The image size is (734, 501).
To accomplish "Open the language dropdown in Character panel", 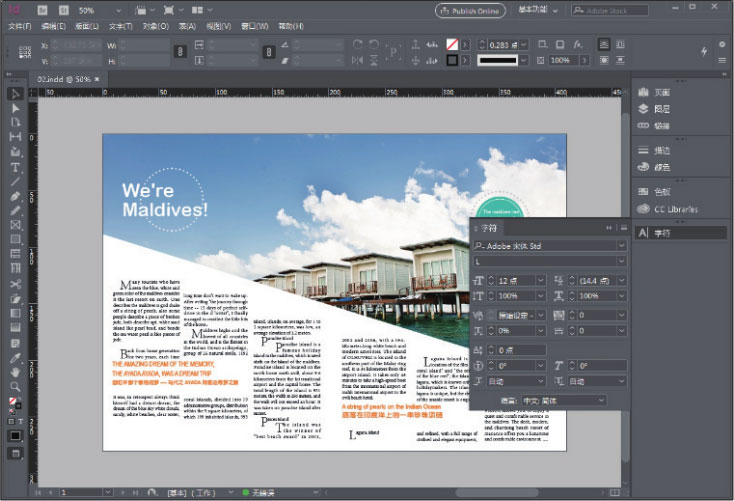I will click(x=599, y=400).
